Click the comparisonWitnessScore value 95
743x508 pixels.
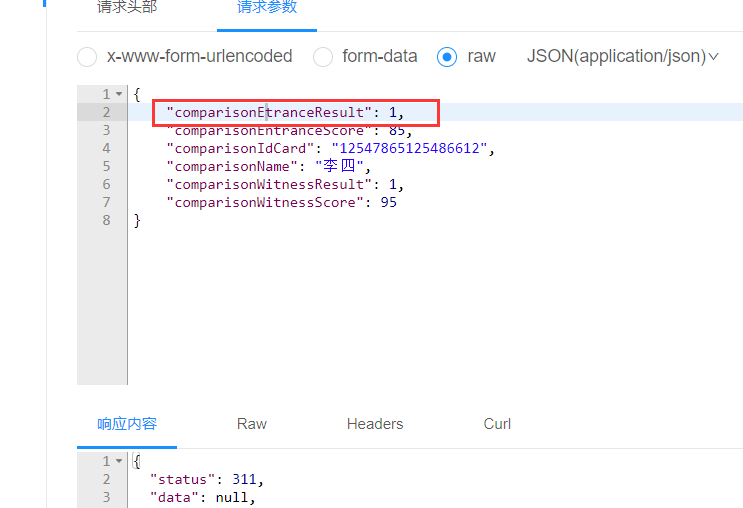pyautogui.click(x=389, y=202)
